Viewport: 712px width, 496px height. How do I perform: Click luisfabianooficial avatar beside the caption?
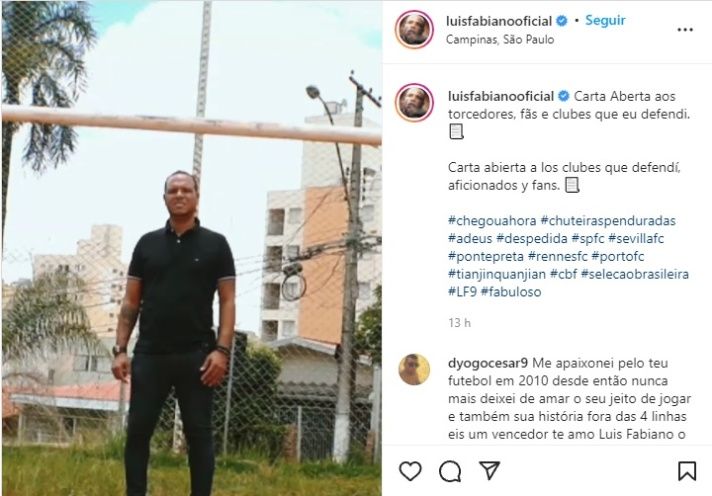coord(414,102)
